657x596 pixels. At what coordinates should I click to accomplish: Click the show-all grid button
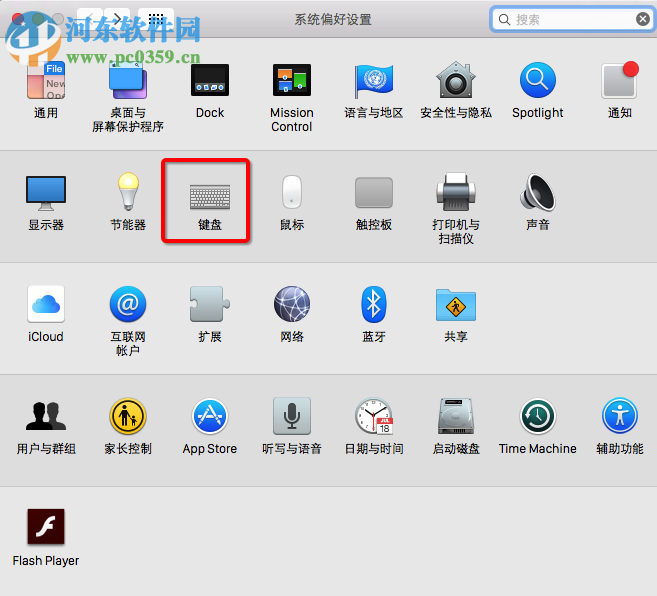156,18
